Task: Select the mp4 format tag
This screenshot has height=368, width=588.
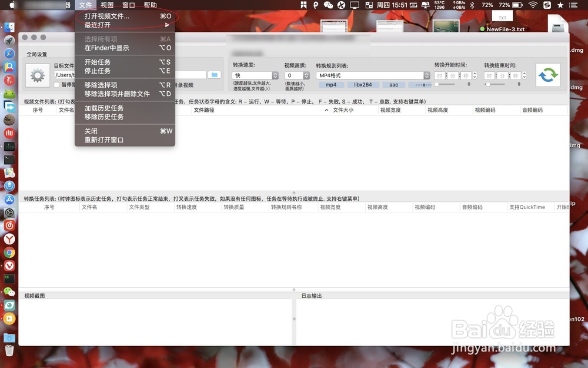Action: (331, 84)
